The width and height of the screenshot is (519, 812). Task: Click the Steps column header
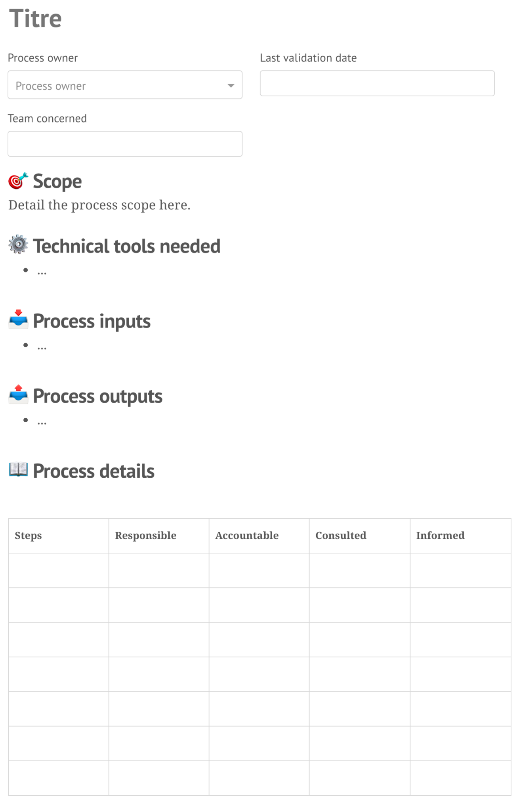[x=28, y=536]
